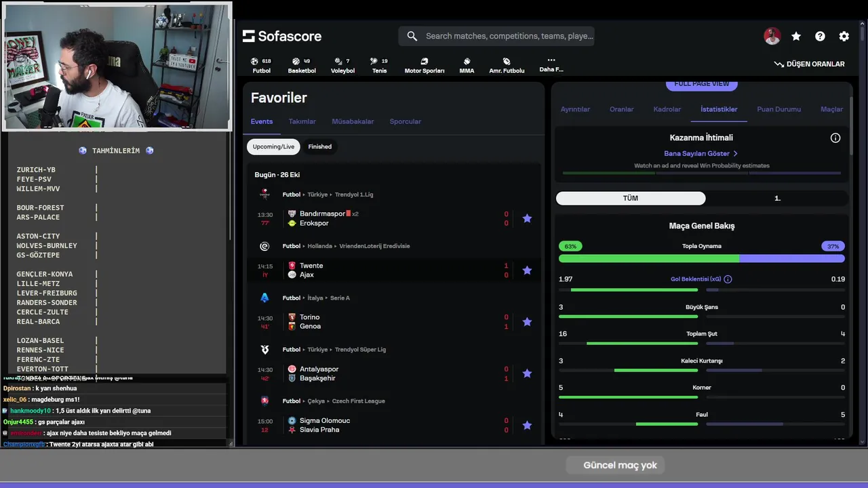Unfavorite the Twente-Ajax match star
This screenshot has width=868, height=488.
point(527,270)
